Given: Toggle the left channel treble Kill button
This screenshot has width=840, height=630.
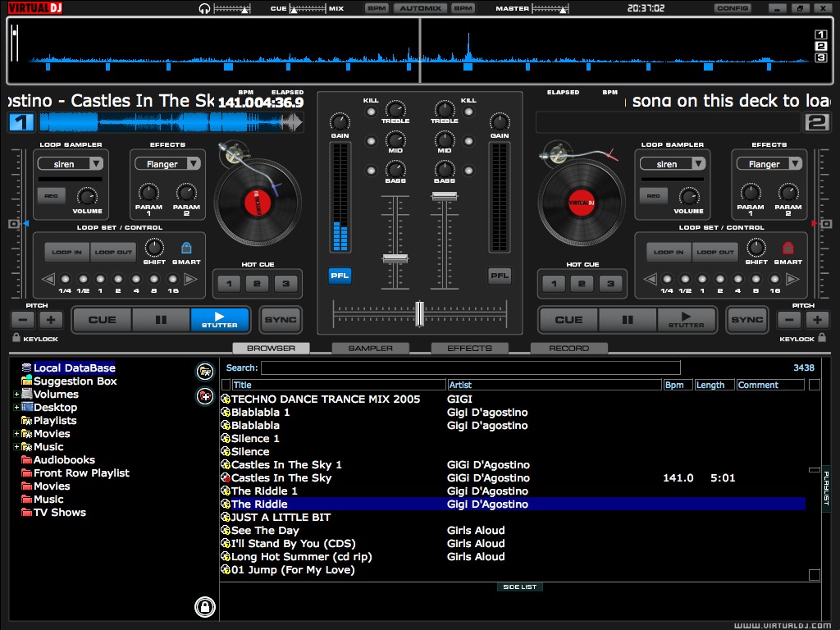Looking at the screenshot, I should [x=372, y=112].
